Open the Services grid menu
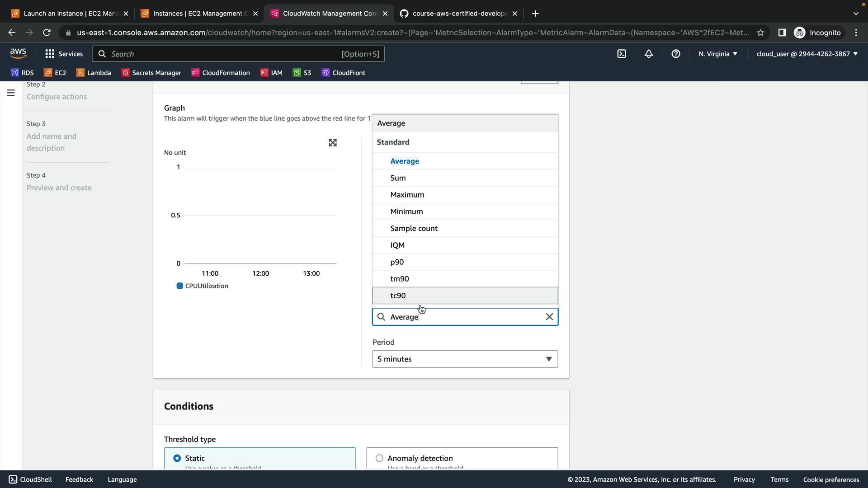Image resolution: width=868 pixels, height=488 pixels. tap(64, 54)
